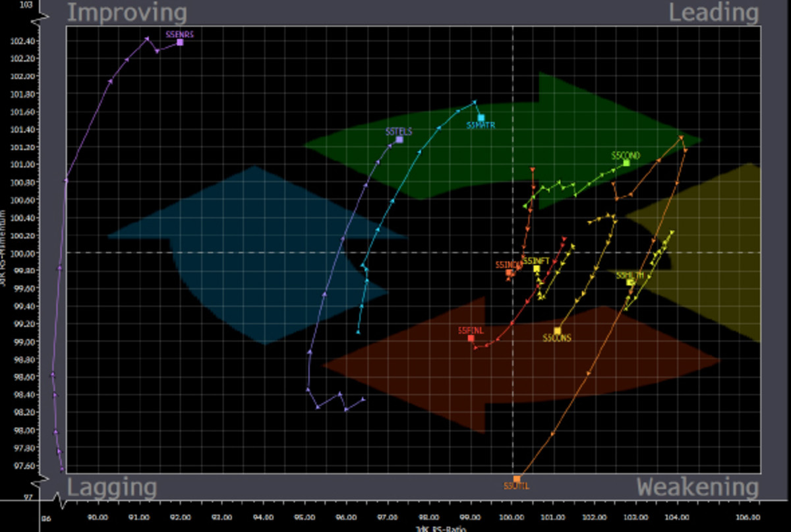Select the S5CONS yellow square marker

coord(557,331)
